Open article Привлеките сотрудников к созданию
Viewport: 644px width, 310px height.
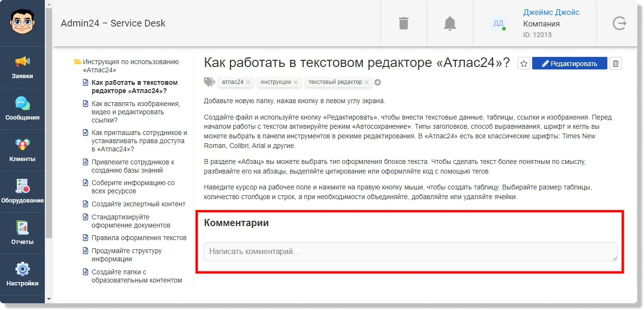tap(133, 166)
